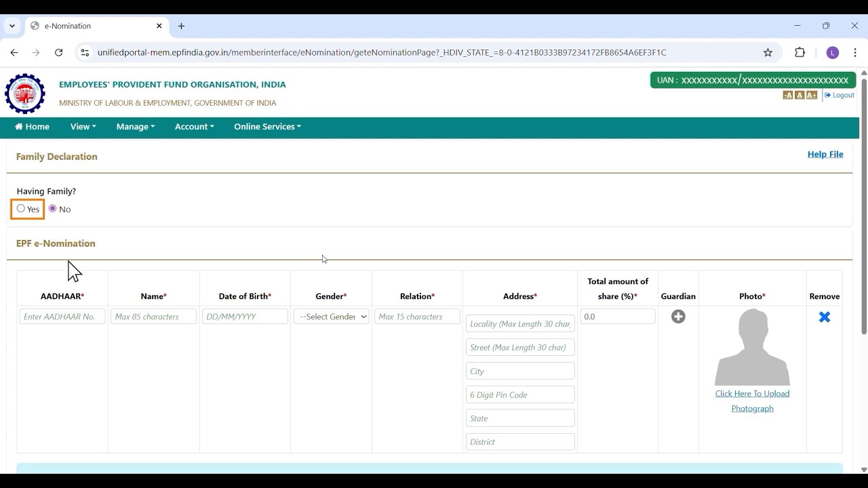Click the Photo column header
The image size is (868, 488).
pos(752,296)
